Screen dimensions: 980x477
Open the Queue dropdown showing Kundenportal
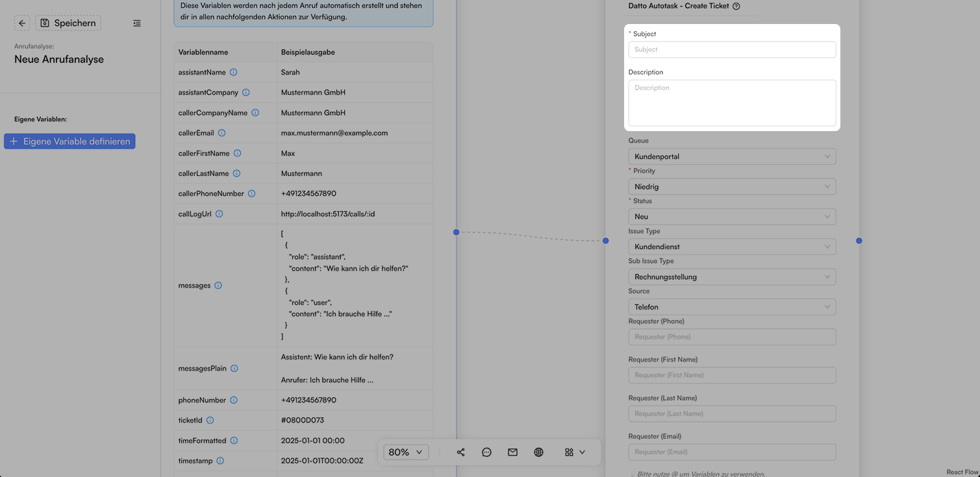point(732,156)
